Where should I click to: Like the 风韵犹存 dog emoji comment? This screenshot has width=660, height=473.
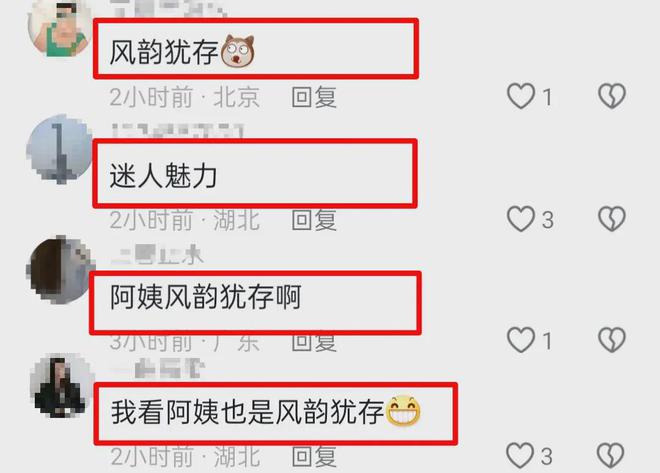(521, 96)
